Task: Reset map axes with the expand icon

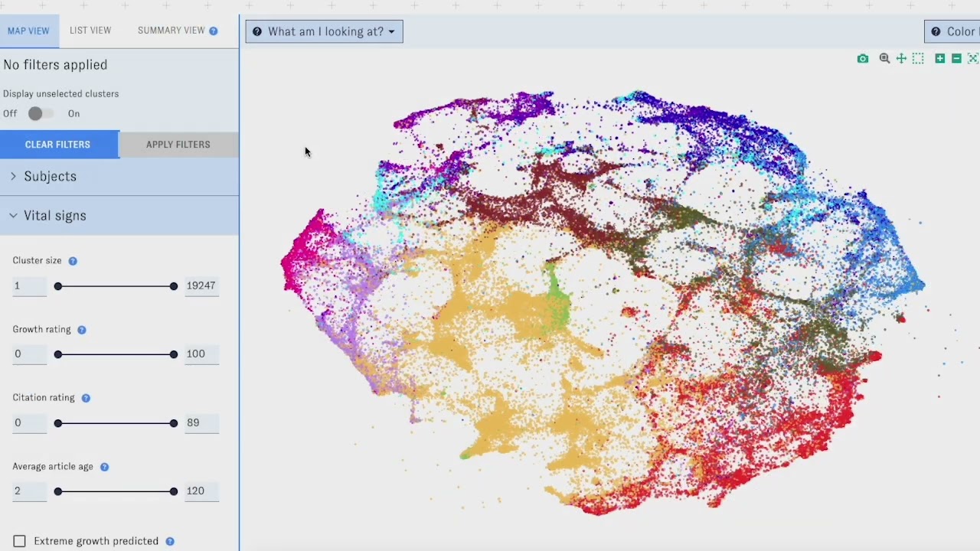Action: 973,59
